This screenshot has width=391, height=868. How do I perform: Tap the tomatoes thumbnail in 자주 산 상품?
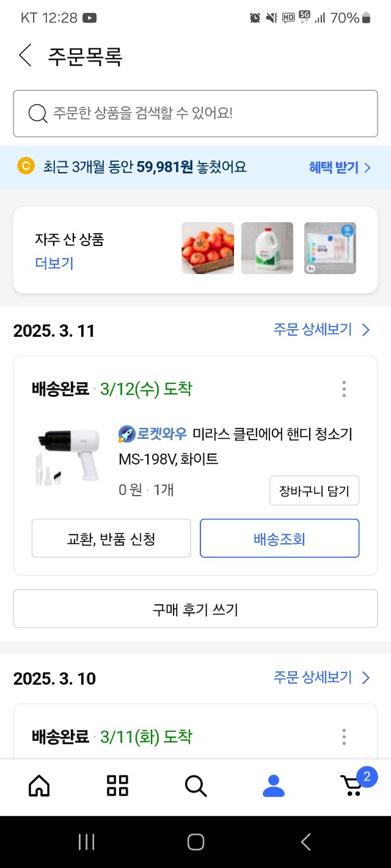(x=208, y=248)
